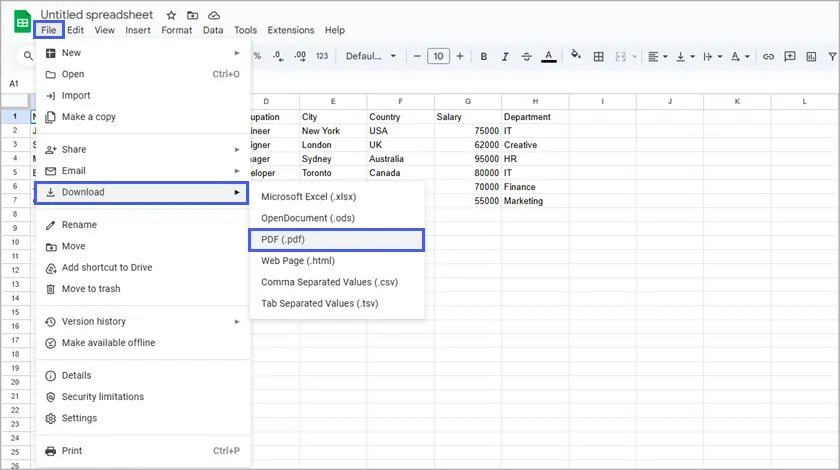The height and width of the screenshot is (470, 840).
Task: Select Make a copy
Action: [x=142, y=117]
